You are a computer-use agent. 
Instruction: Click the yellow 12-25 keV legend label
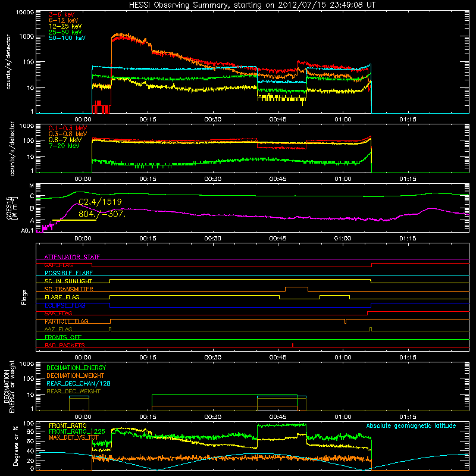click(x=65, y=26)
